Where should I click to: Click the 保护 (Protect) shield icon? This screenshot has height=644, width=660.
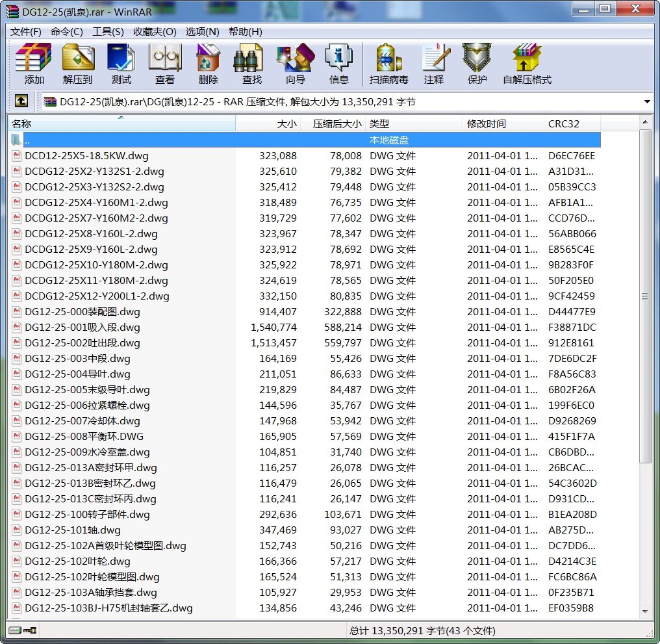tap(477, 64)
